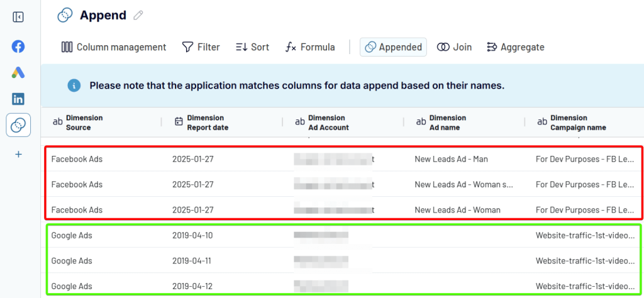The height and width of the screenshot is (298, 644).
Task: Open the Sort options
Action: 252,47
